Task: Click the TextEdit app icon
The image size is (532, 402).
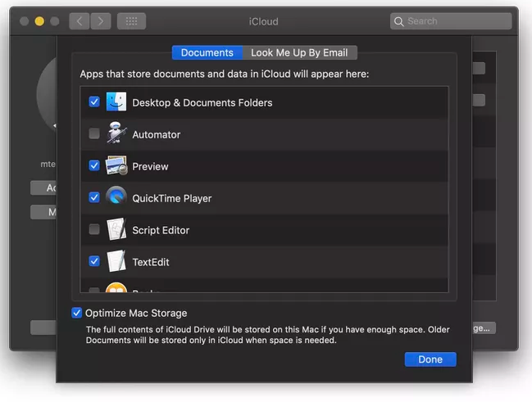Action: click(x=116, y=261)
